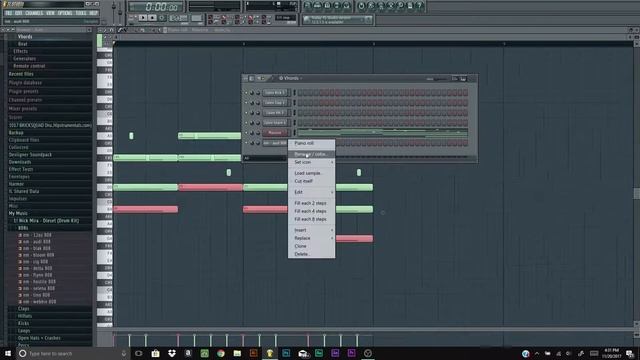This screenshot has height=360, width=640.
Task: Choose Fill each 8 steps
Action: [x=311, y=219]
